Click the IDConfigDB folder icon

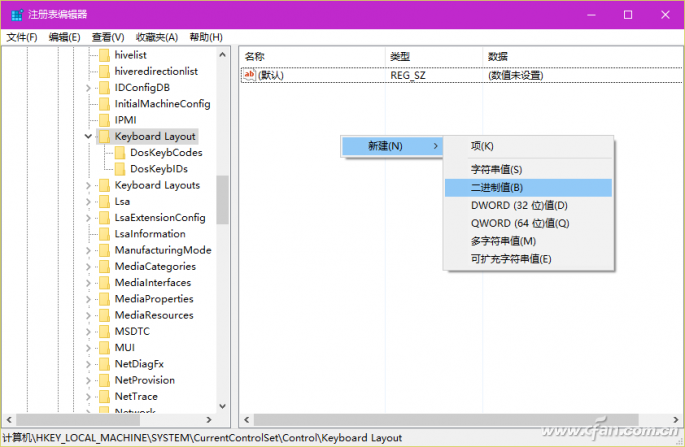point(104,87)
